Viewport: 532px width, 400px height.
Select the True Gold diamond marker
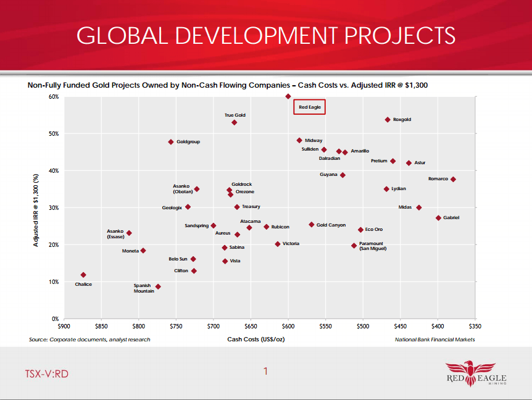coord(235,123)
